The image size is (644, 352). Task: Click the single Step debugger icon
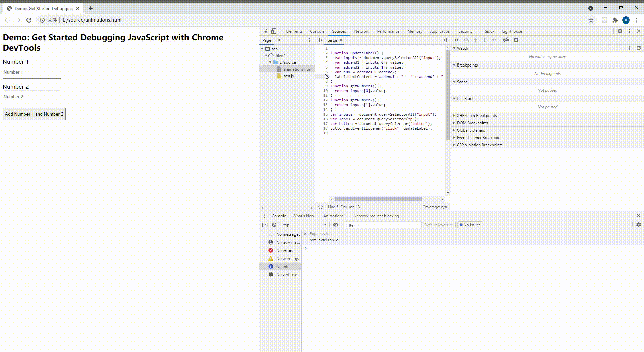[494, 40]
